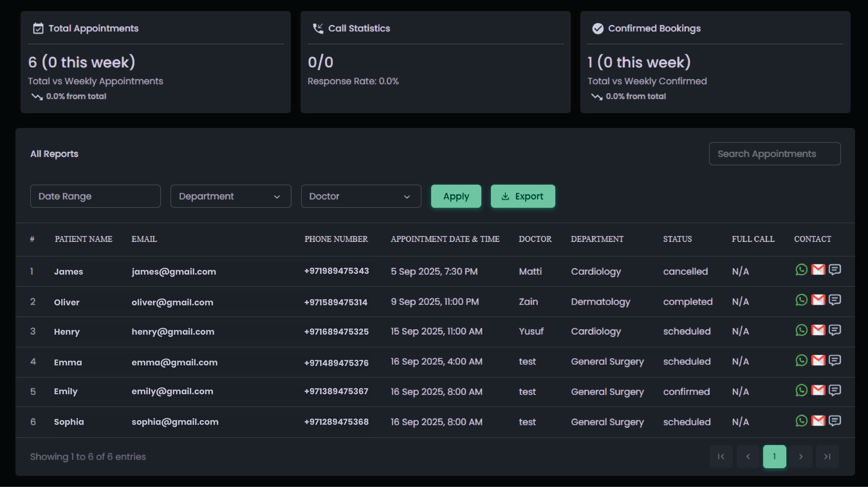Viewport: 868px width, 487px height.
Task: Jump to last page in pagination
Action: click(x=827, y=457)
